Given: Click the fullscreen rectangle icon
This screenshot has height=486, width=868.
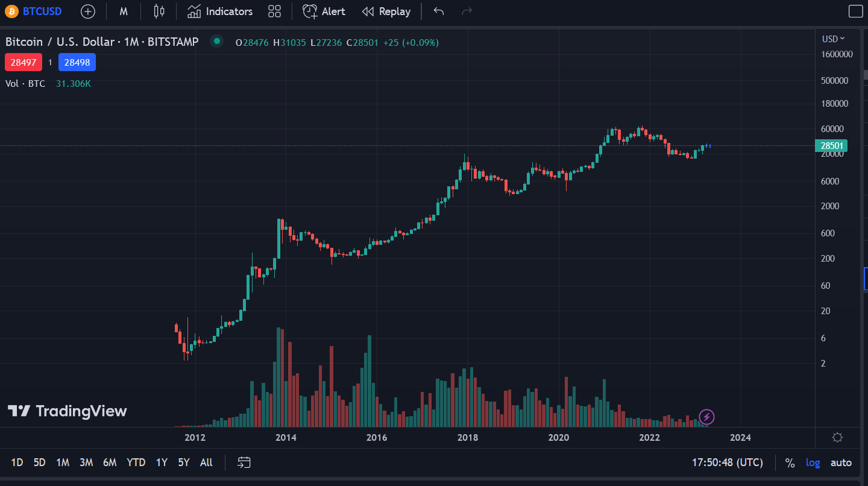Looking at the screenshot, I should click(x=855, y=11).
